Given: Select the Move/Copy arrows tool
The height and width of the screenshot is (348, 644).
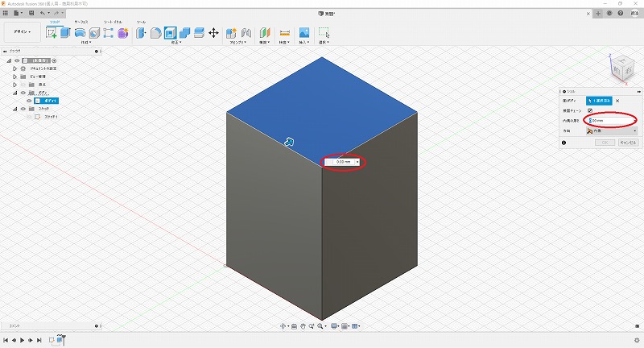Looking at the screenshot, I should [x=213, y=33].
